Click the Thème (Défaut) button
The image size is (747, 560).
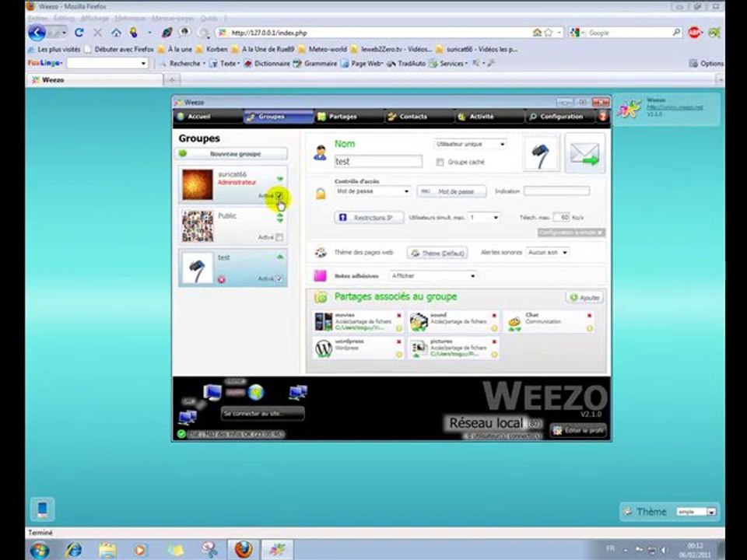[437, 253]
